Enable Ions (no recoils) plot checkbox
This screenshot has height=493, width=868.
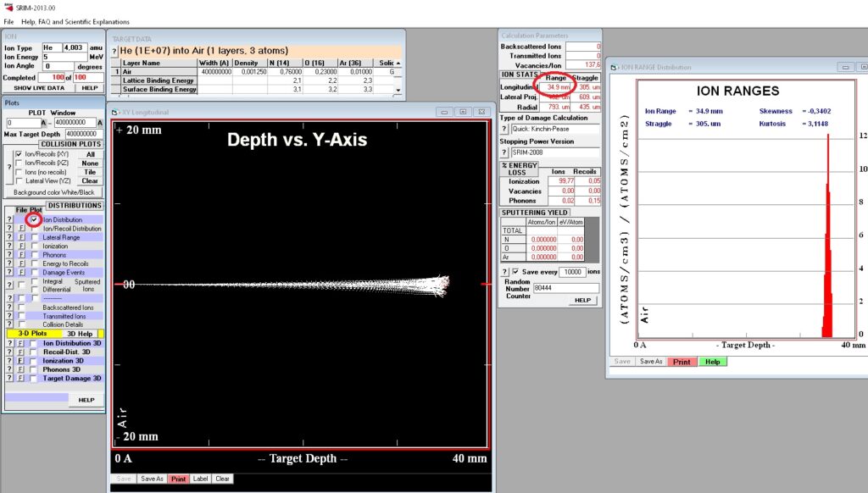pyautogui.click(x=19, y=172)
